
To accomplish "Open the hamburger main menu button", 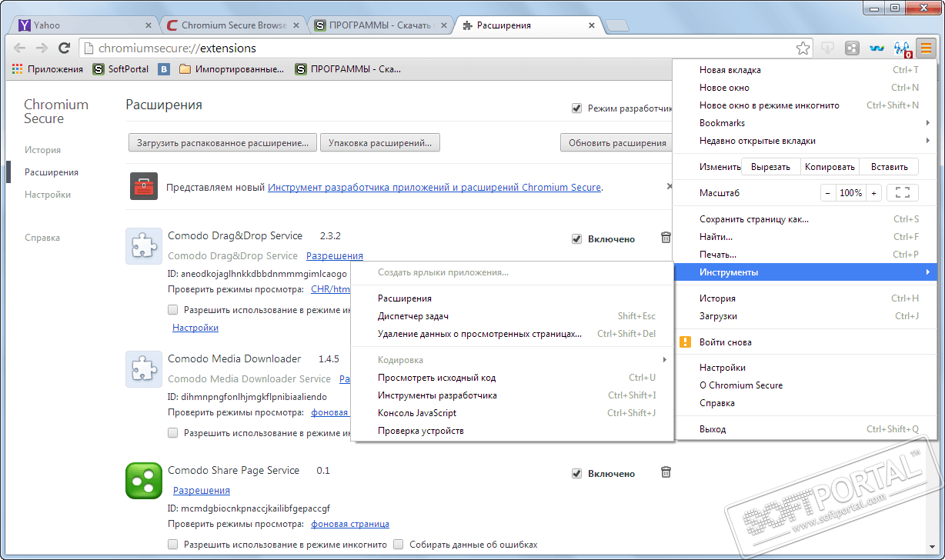I will 926,48.
